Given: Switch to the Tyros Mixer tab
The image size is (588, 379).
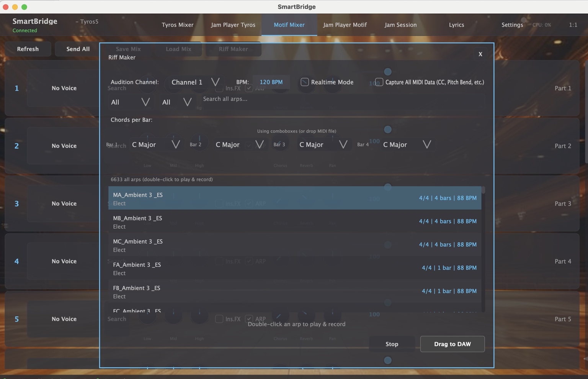Looking at the screenshot, I should tap(178, 25).
